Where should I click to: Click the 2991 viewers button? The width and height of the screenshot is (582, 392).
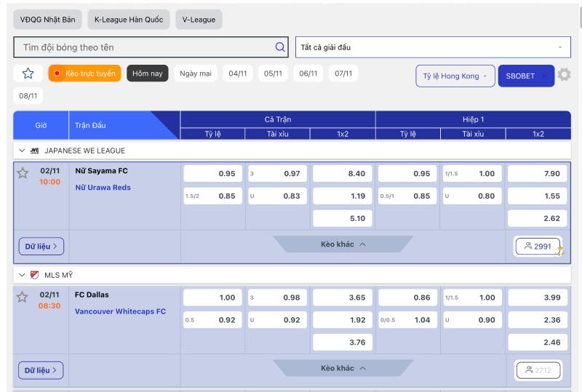(x=538, y=247)
